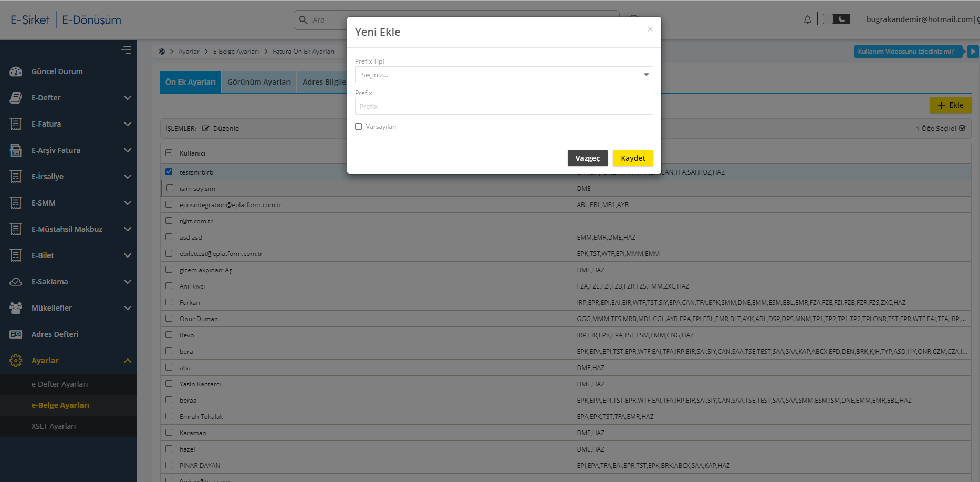The width and height of the screenshot is (980, 482).
Task: Click the bugrakandemir@hotmail.com account
Action: coord(919,19)
